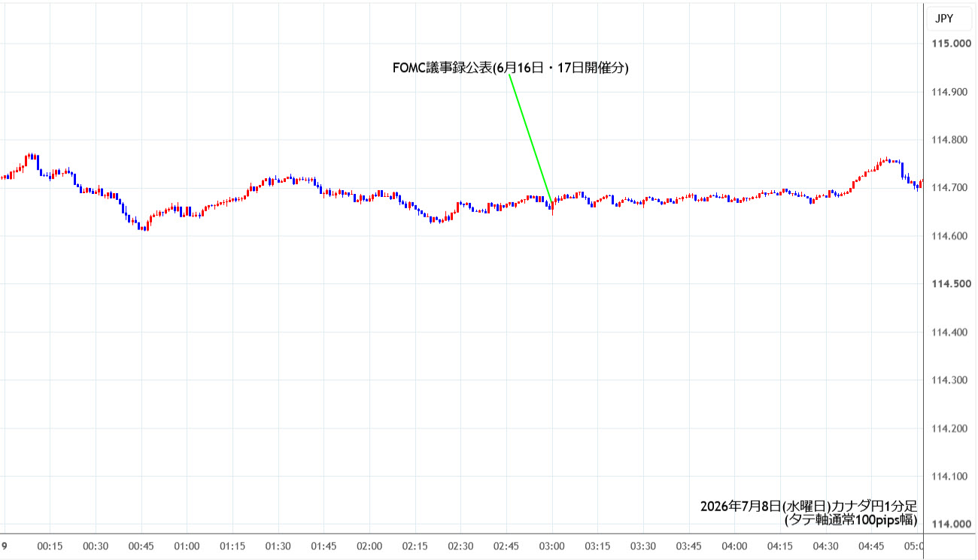Click the 02:15 time axis label
Viewport: 978px width, 560px height.
pos(415,546)
